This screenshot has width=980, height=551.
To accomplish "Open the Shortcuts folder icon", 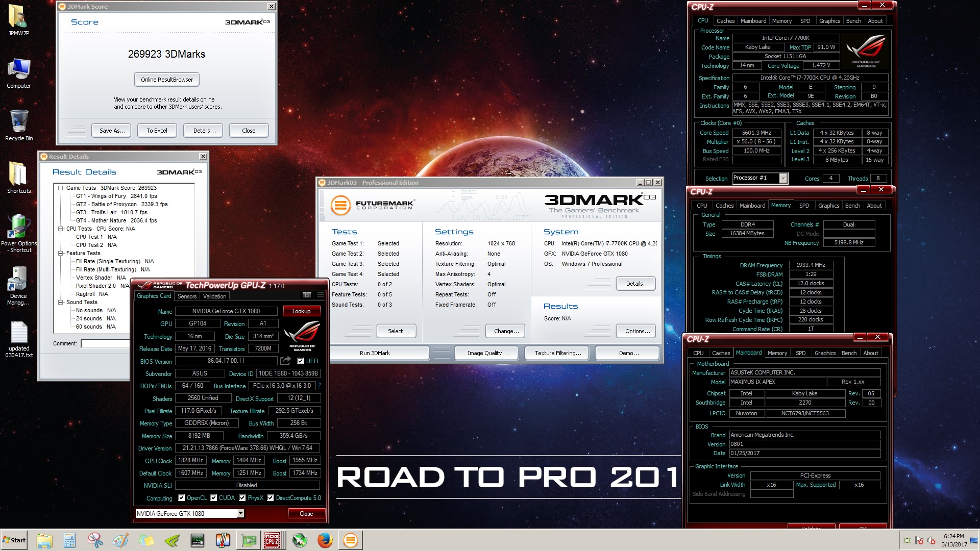I will [19, 178].
